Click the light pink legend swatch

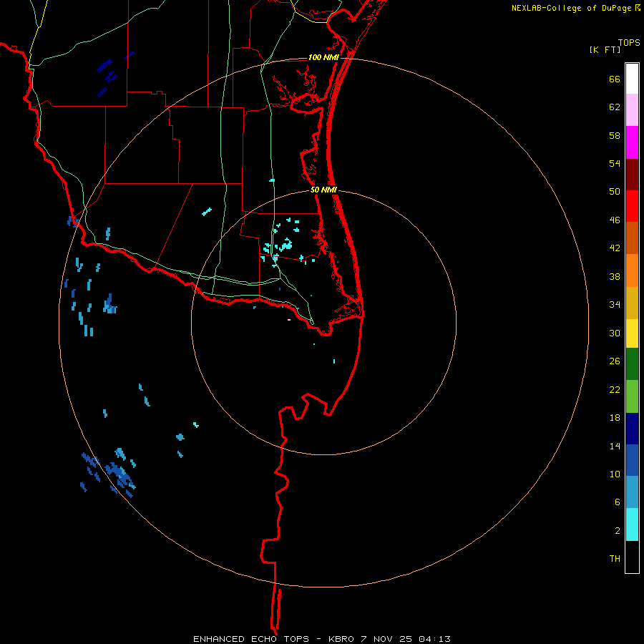tap(632, 110)
